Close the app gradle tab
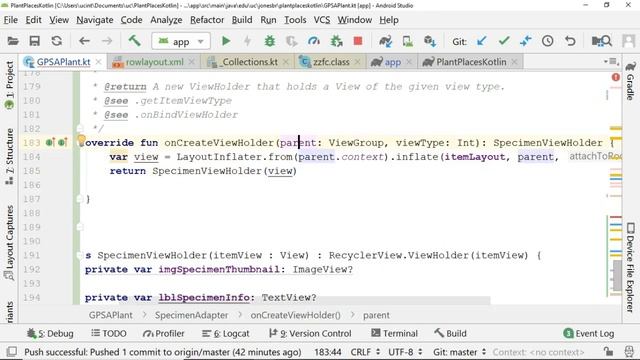Screen dimensions: 640x360 pyautogui.click(x=409, y=62)
